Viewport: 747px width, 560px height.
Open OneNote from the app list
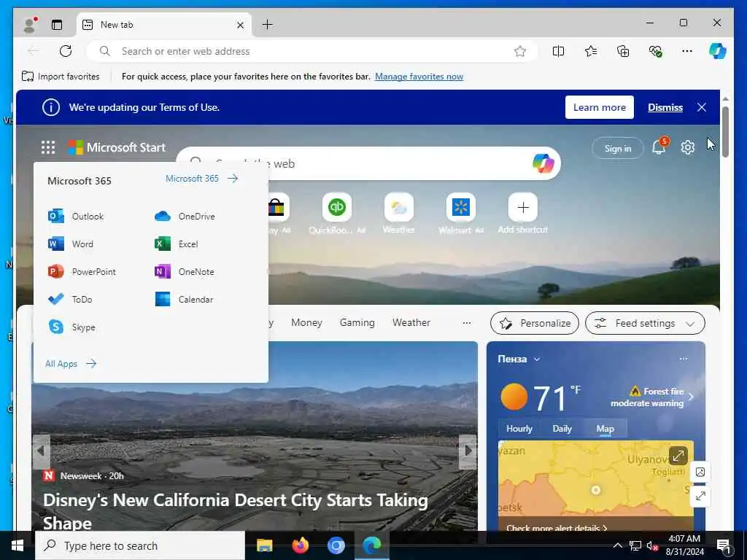click(185, 271)
